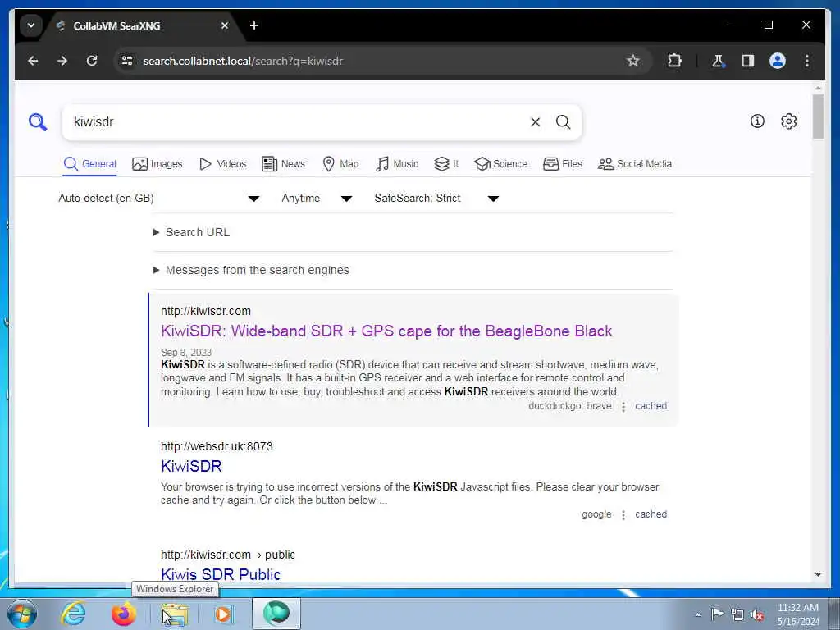The height and width of the screenshot is (630, 840).
Task: Click the active browser taskbar button
Action: (276, 614)
